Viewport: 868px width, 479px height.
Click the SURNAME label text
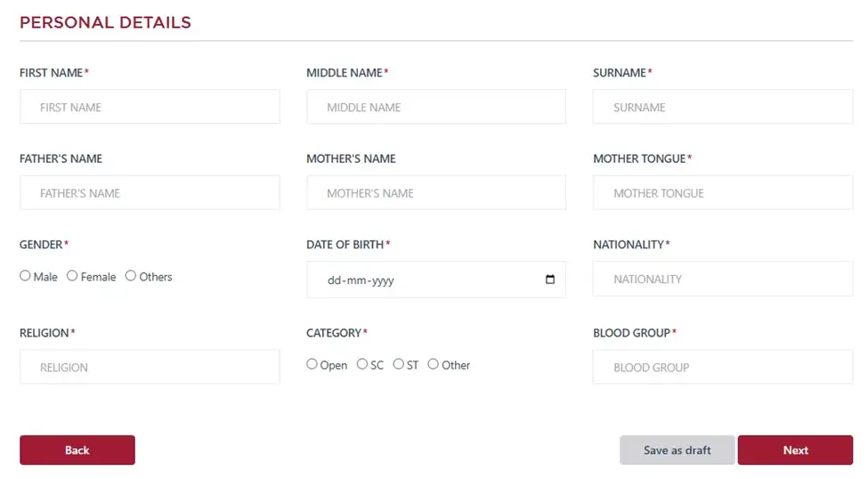tap(620, 72)
